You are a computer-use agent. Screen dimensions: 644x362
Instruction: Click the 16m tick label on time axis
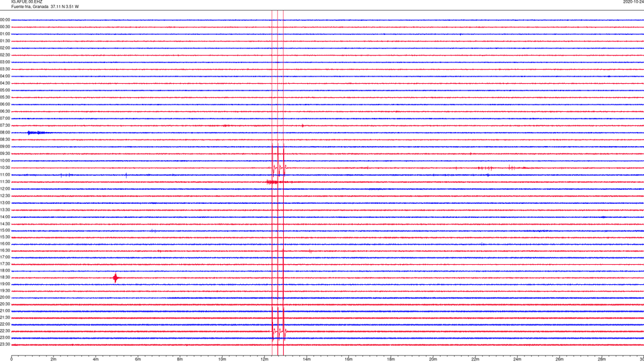(349, 359)
